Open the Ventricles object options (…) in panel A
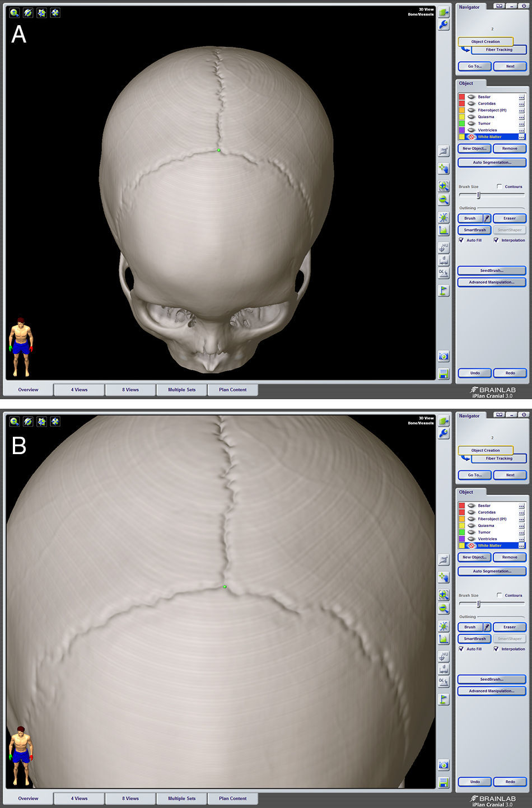 521,130
